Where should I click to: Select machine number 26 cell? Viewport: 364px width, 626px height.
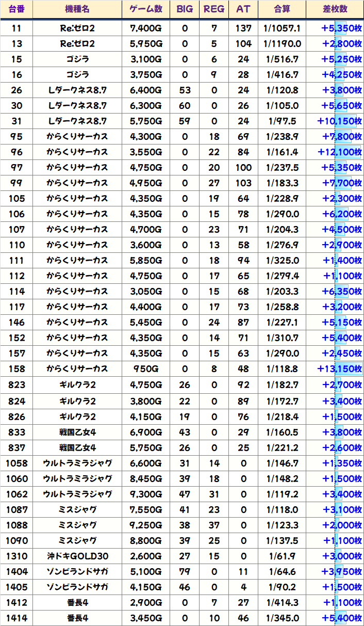(16, 90)
